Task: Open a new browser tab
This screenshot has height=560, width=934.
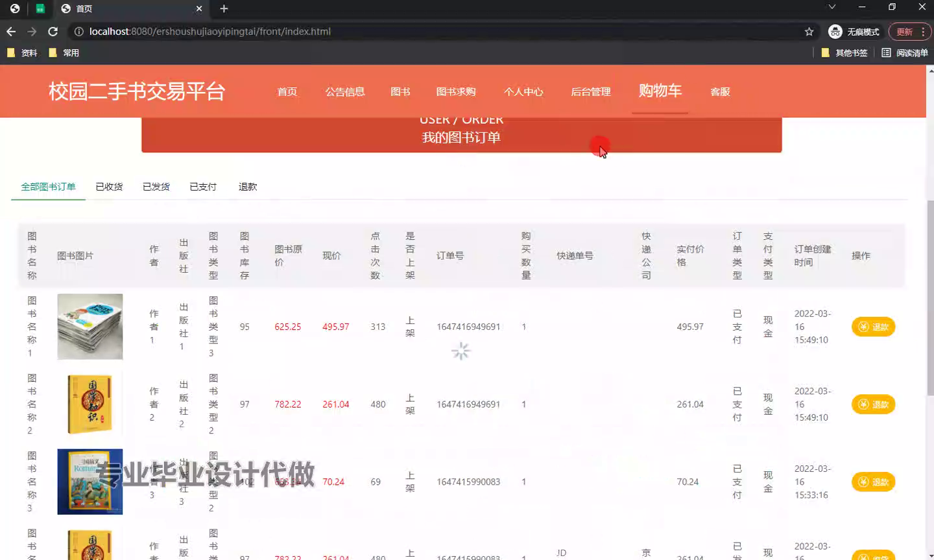Action: click(x=224, y=8)
